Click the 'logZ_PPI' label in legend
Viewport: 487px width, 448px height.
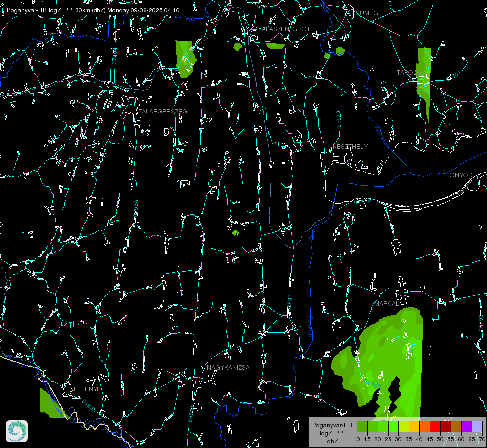(x=332, y=433)
